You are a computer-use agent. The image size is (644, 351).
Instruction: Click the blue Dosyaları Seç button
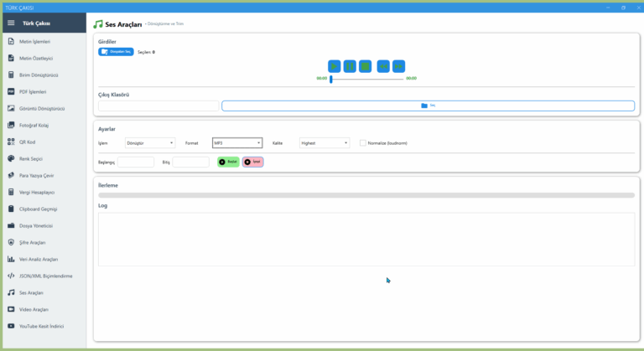(x=116, y=52)
